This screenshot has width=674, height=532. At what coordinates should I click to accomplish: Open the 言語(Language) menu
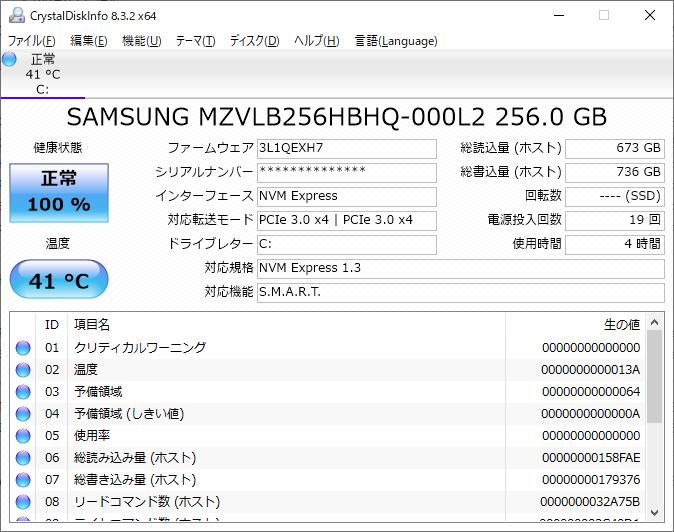click(x=396, y=41)
